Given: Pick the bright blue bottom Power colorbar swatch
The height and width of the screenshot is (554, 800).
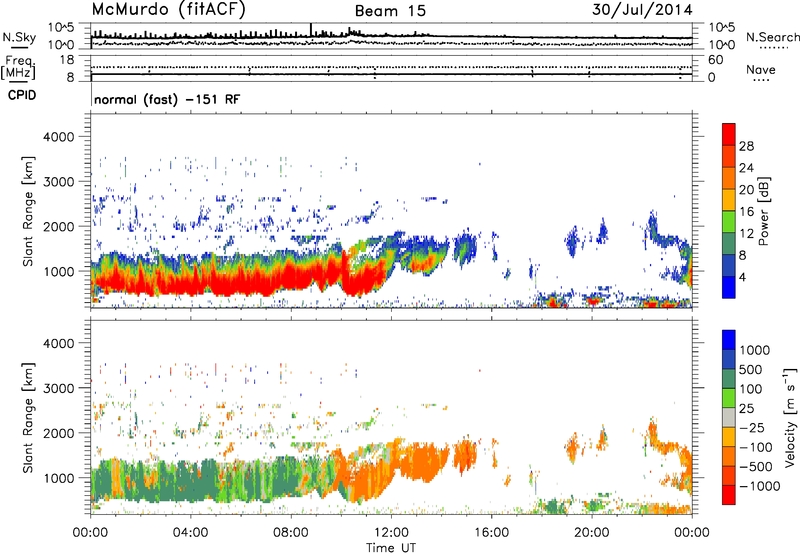Looking at the screenshot, I should pos(729,287).
